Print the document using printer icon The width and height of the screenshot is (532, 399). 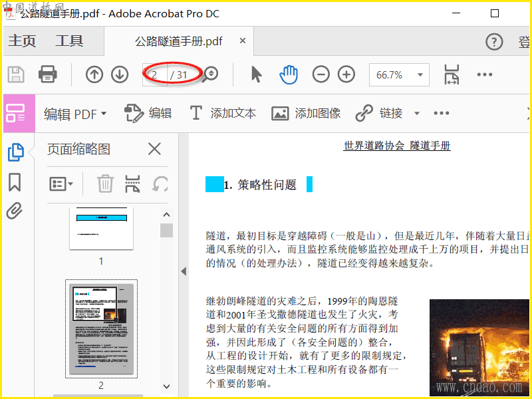(x=47, y=74)
